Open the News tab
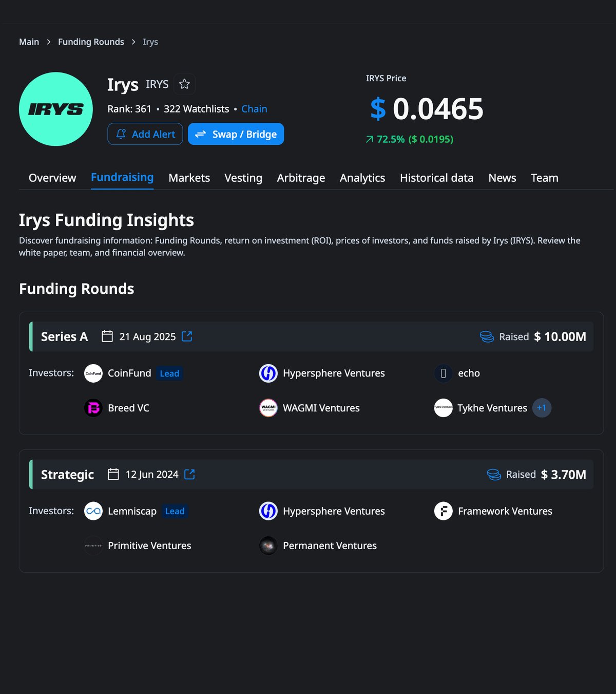 point(502,178)
